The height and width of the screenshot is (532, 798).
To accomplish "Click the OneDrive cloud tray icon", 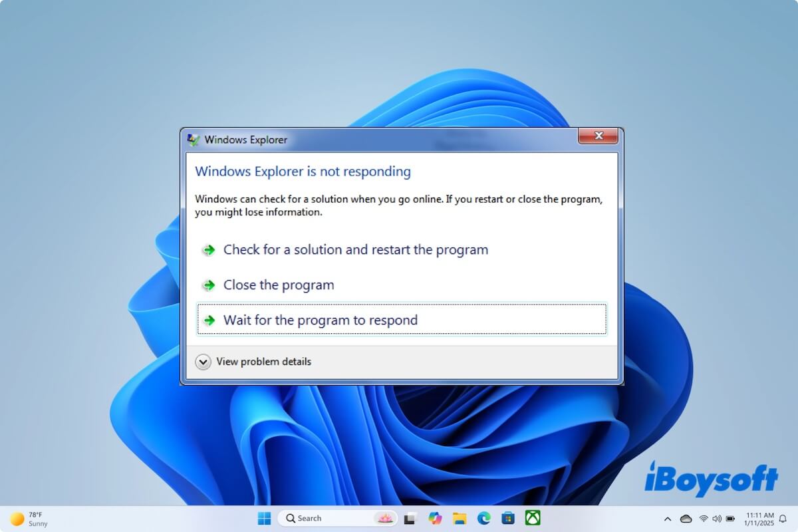I will pyautogui.click(x=686, y=519).
